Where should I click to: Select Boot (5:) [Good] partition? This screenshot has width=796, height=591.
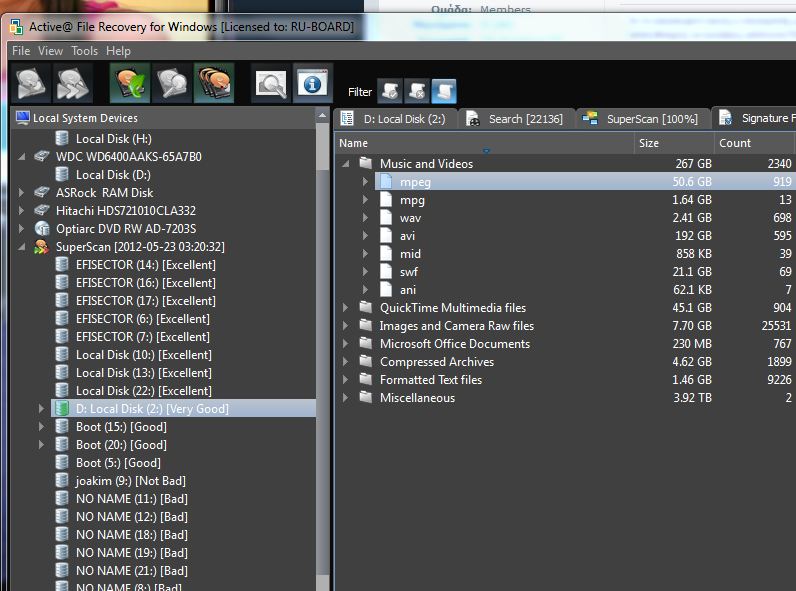pyautogui.click(x=118, y=463)
